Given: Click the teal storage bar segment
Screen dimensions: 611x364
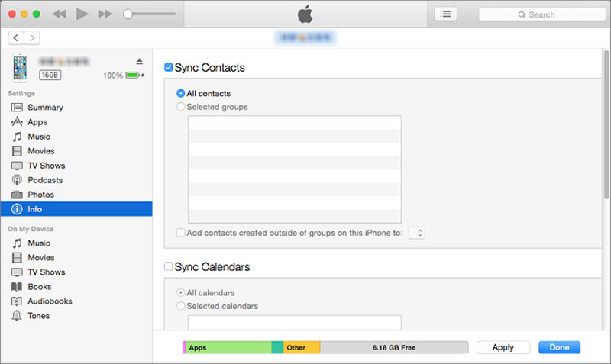Looking at the screenshot, I should point(277,347).
